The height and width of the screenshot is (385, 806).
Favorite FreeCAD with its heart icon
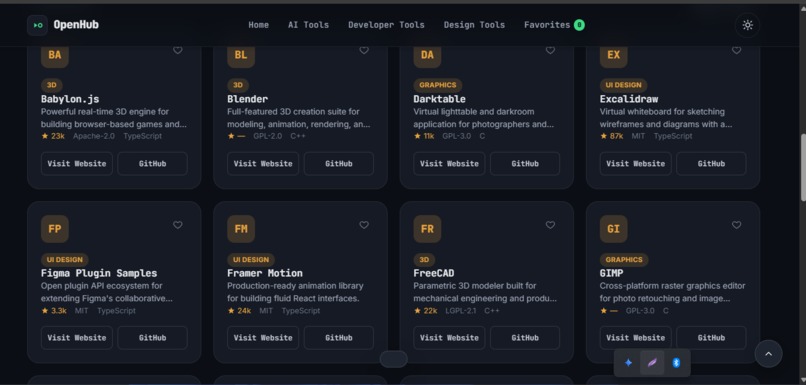(550, 225)
